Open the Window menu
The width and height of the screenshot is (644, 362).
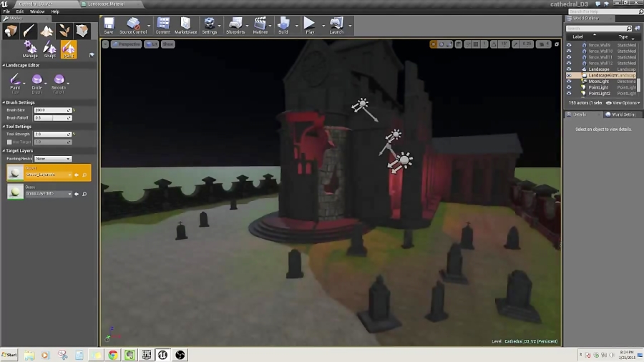click(36, 11)
